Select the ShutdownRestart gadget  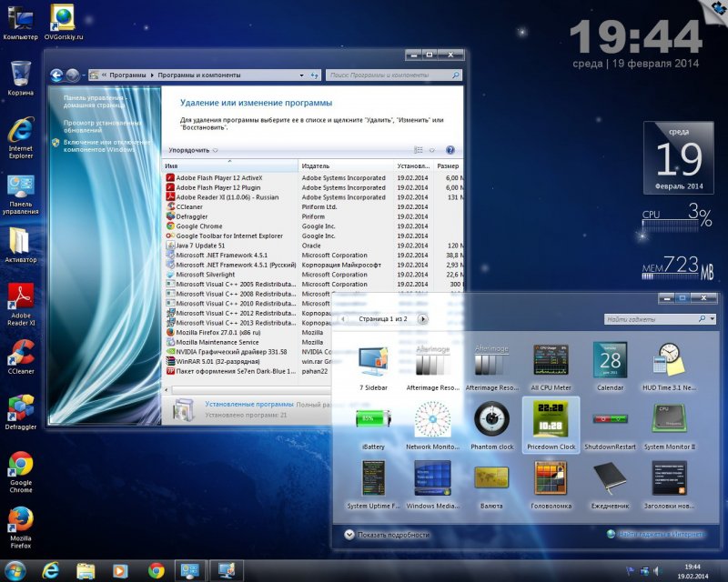(610, 426)
